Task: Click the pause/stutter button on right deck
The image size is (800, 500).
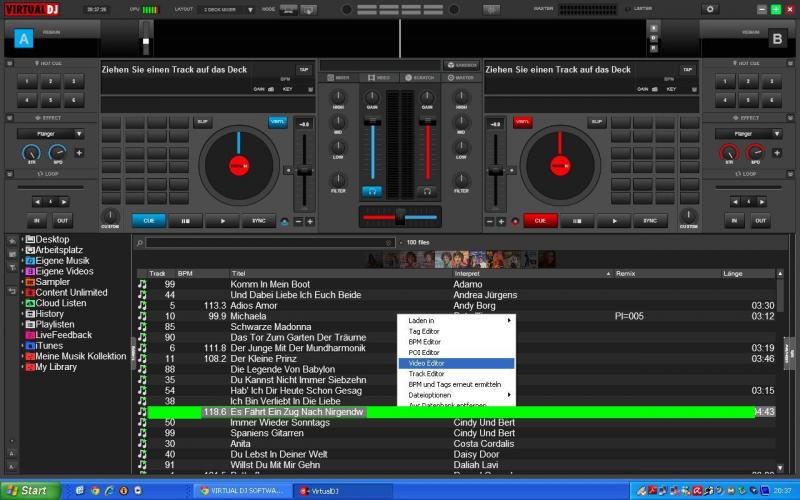Action: tap(577, 221)
